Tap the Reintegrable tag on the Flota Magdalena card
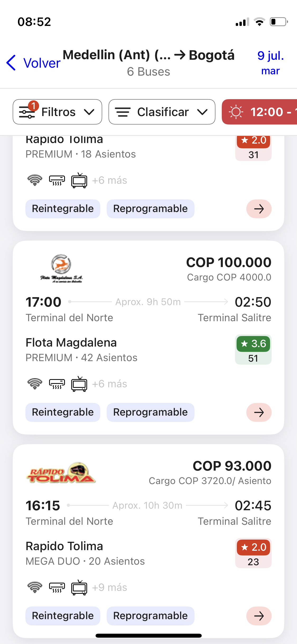 [x=63, y=412]
